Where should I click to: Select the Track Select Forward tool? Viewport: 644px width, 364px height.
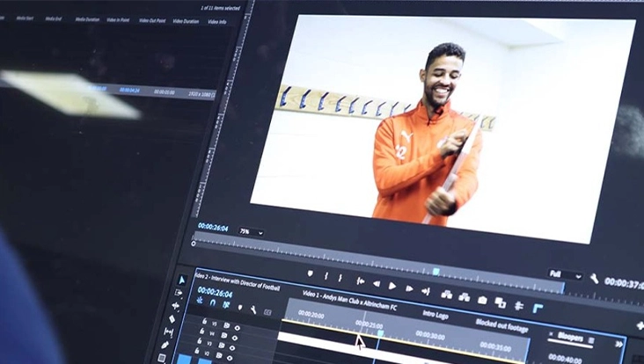point(179,293)
